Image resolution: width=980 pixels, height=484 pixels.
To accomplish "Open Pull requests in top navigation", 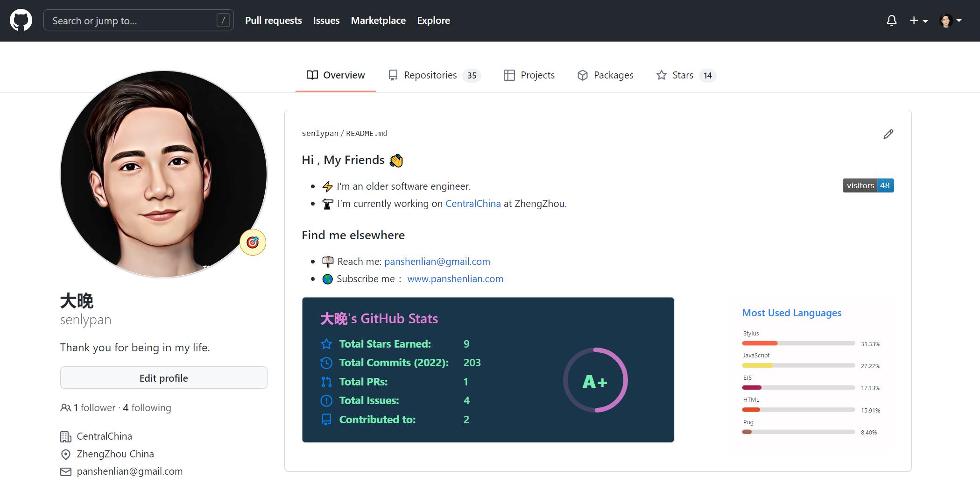I will click(274, 21).
